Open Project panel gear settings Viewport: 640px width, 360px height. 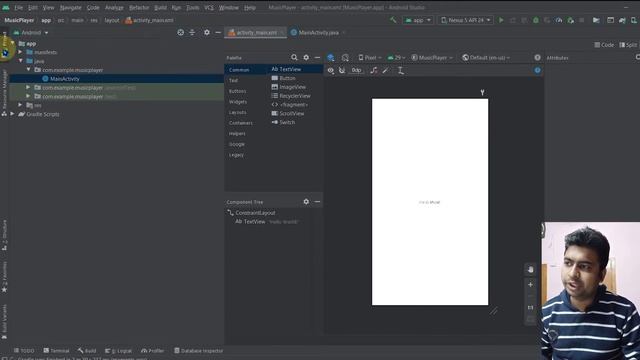(x=207, y=32)
